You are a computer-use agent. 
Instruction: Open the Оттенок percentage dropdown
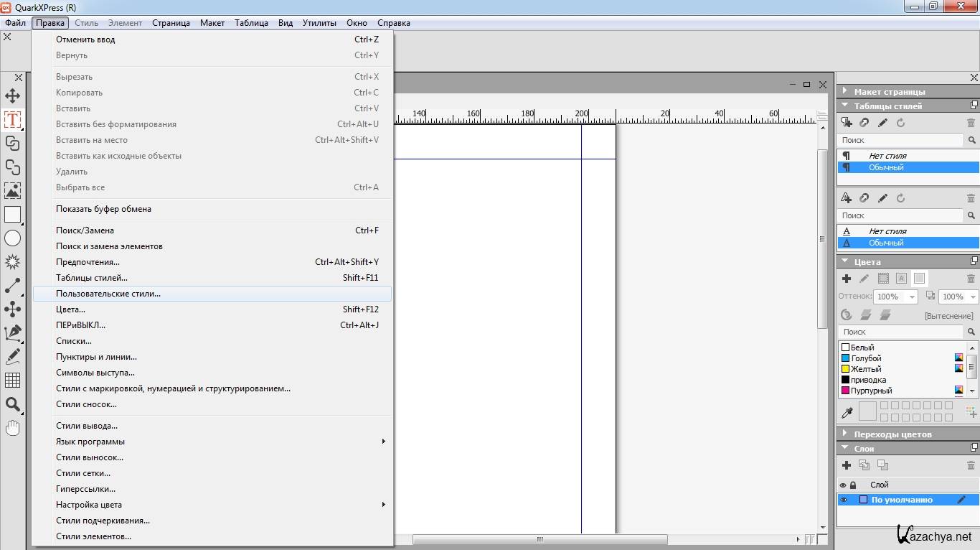coord(912,297)
